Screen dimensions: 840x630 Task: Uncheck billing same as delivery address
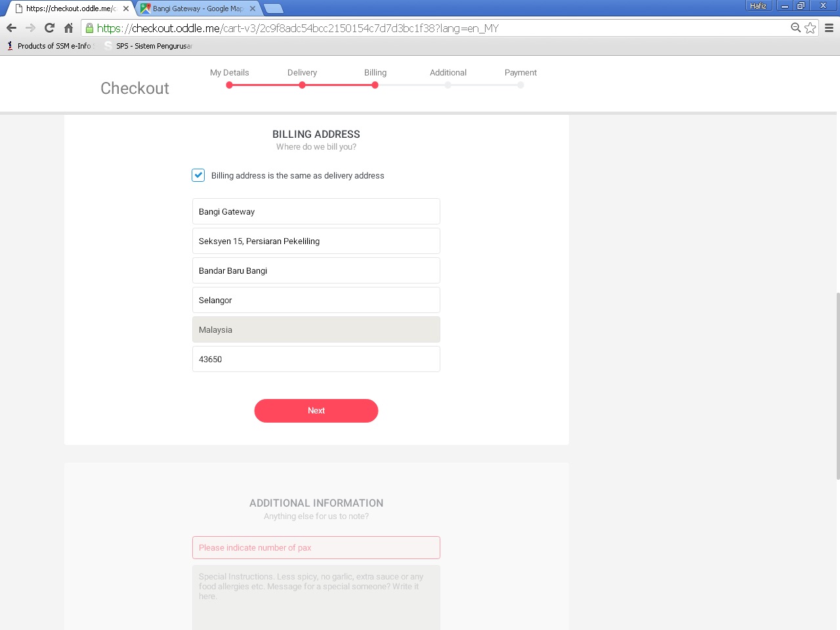198,175
